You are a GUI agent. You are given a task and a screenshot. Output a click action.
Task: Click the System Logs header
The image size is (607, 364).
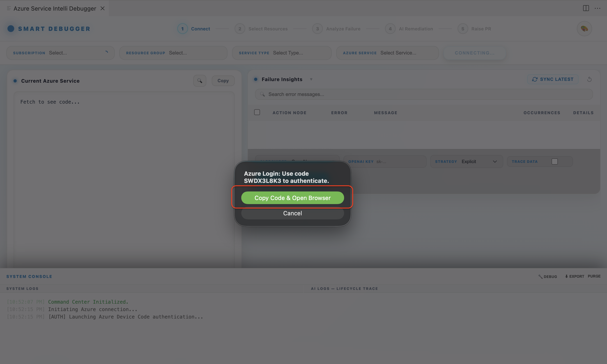(x=22, y=289)
